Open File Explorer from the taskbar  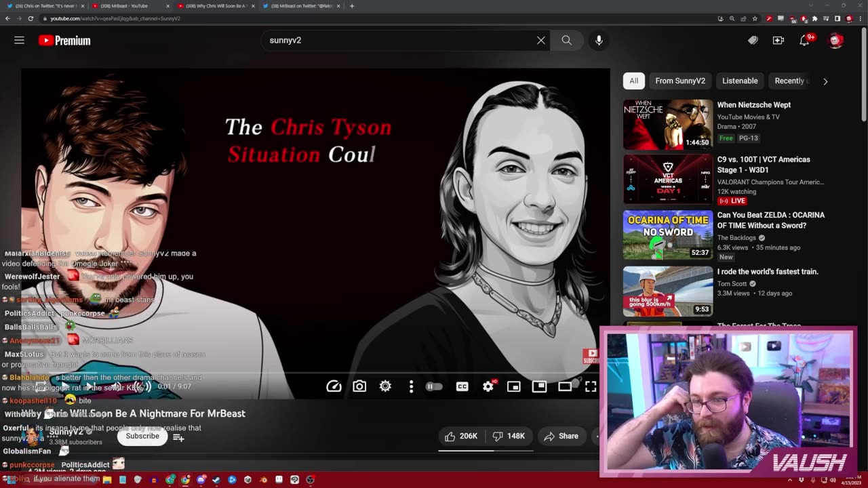tap(107, 479)
